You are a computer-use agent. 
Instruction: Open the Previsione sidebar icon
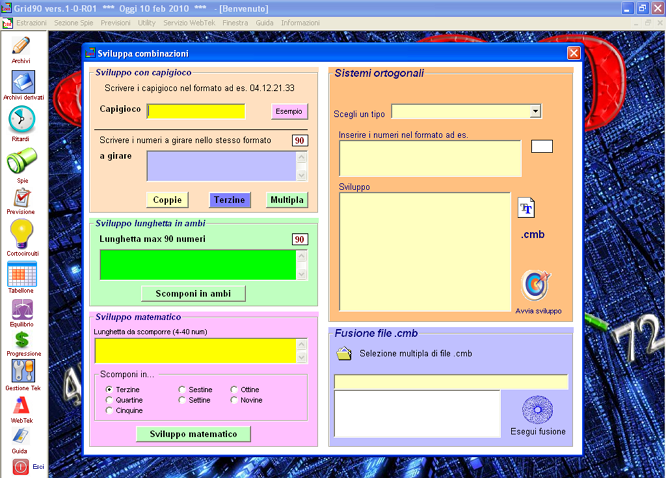tap(21, 197)
